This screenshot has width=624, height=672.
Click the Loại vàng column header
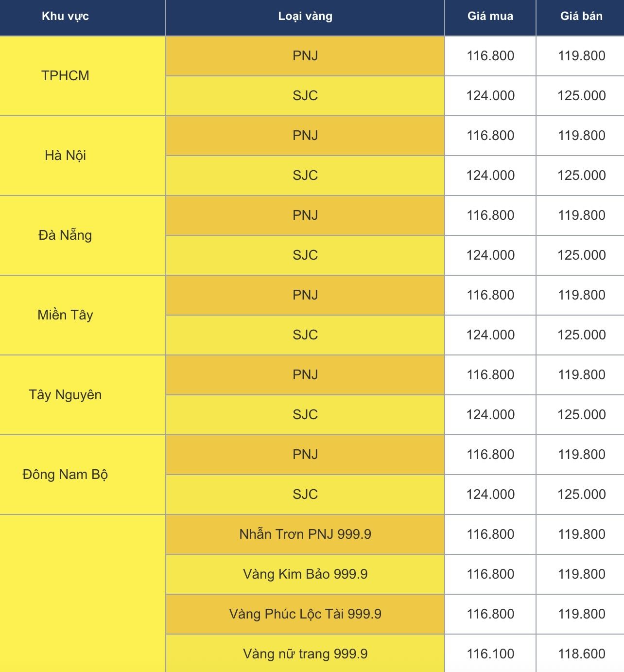point(305,16)
